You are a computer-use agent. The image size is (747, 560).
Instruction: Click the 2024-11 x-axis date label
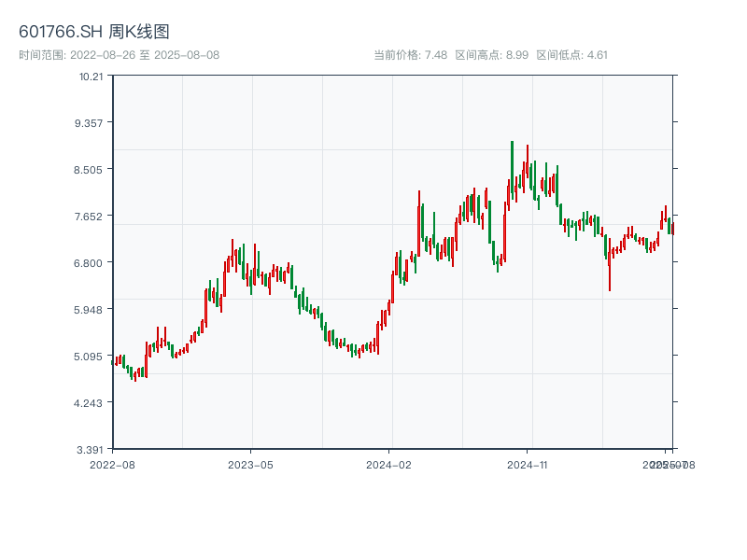click(527, 464)
